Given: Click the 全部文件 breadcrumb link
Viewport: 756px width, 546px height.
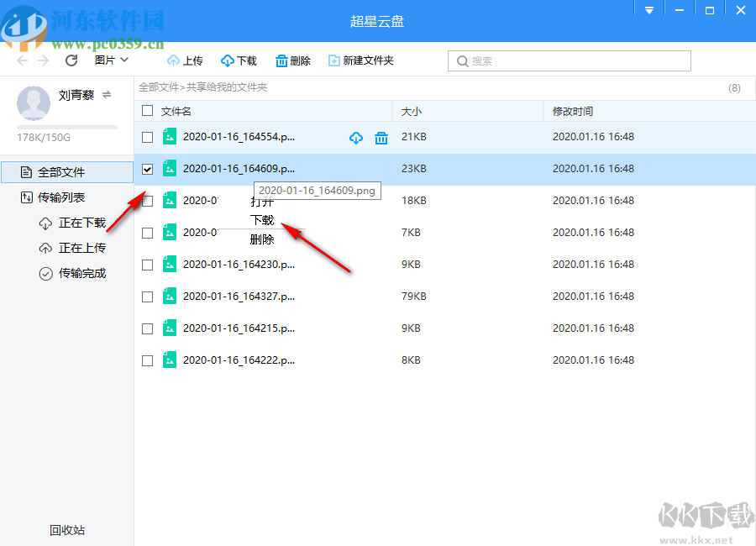Looking at the screenshot, I should [x=159, y=87].
